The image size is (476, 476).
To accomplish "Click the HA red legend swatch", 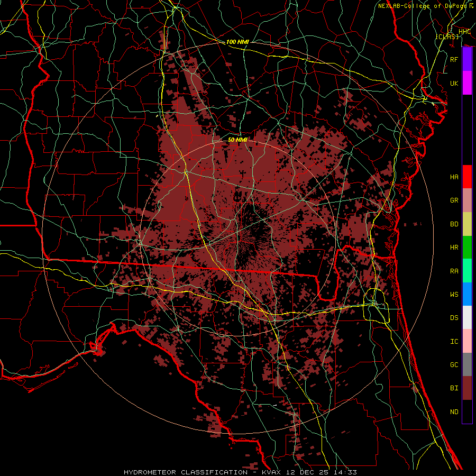I will [x=467, y=177].
